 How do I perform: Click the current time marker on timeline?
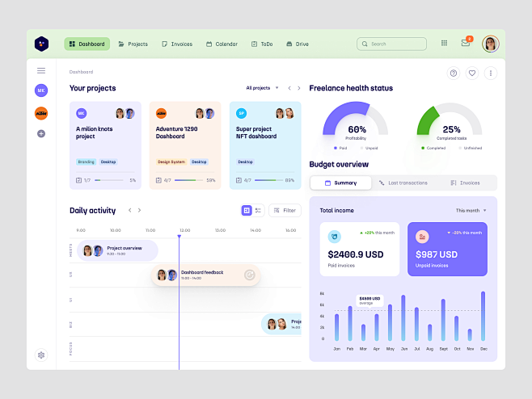179,236
